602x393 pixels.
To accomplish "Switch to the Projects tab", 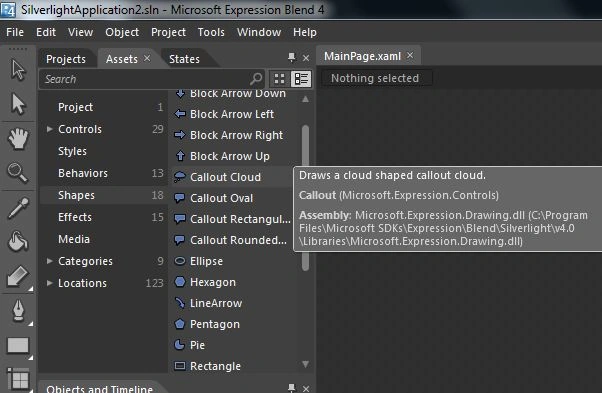I will coord(66,59).
